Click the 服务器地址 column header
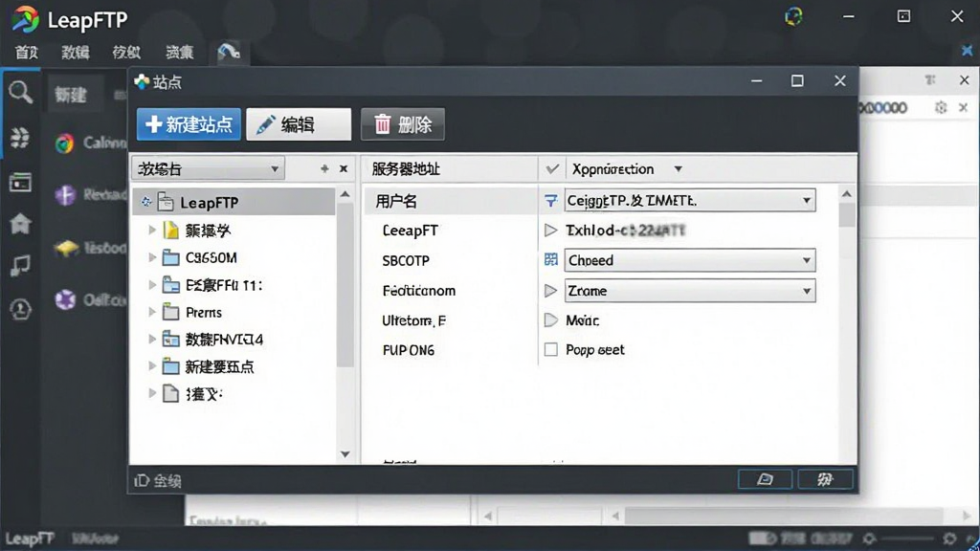The image size is (980, 551). click(x=406, y=168)
